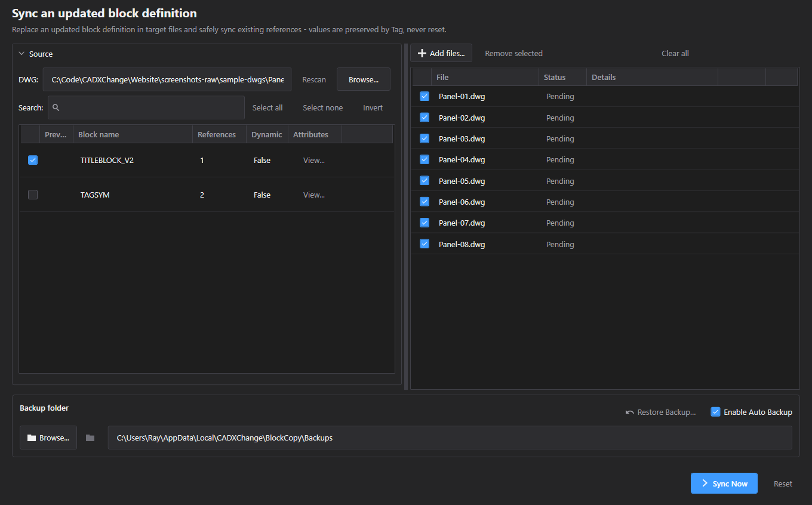Click the search magnifier icon
812x505 pixels.
pyautogui.click(x=56, y=108)
